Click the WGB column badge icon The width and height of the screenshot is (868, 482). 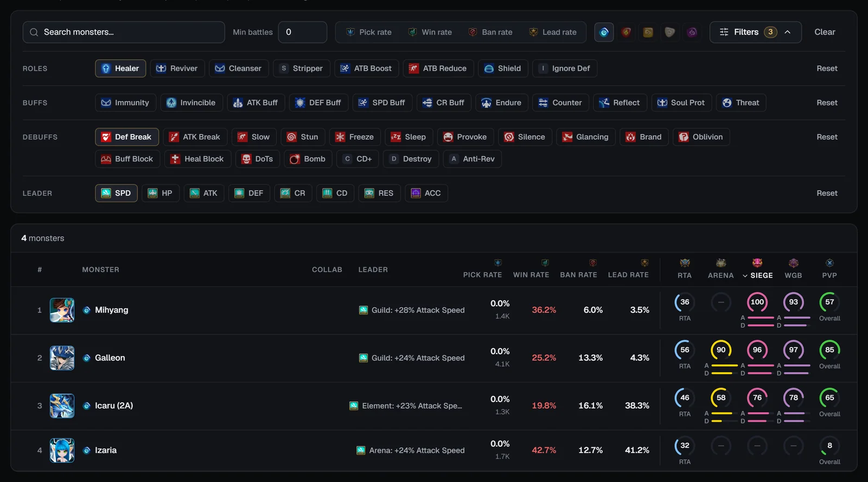(793, 263)
